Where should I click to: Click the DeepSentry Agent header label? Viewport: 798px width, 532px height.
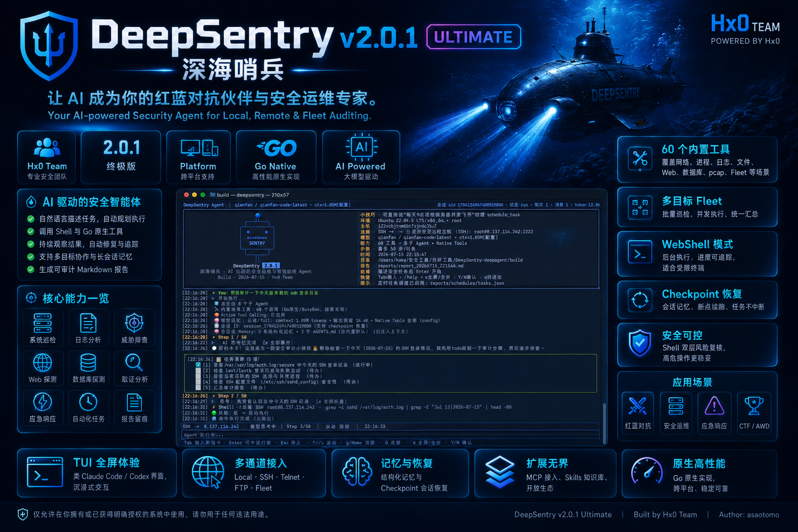tap(204, 205)
